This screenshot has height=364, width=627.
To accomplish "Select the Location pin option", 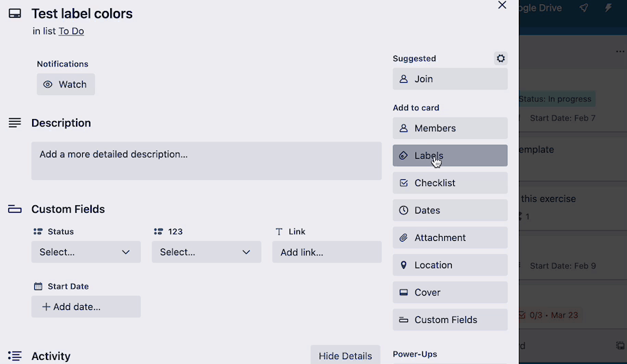I will pyautogui.click(x=450, y=265).
